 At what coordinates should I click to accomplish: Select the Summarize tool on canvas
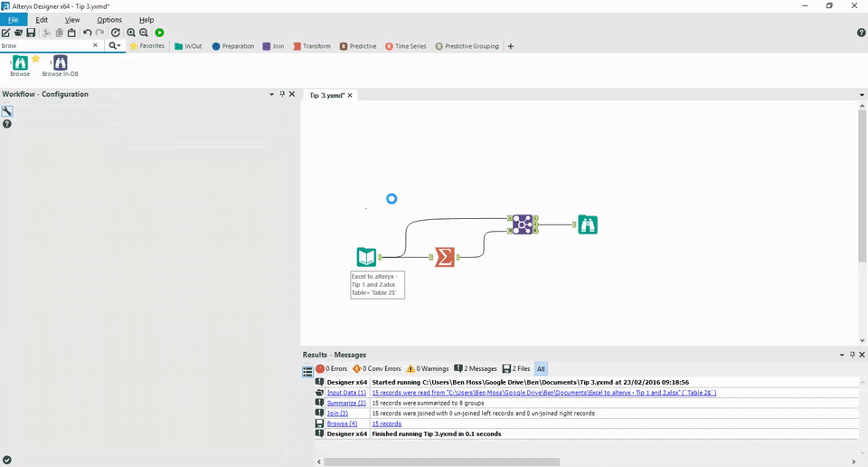445,257
